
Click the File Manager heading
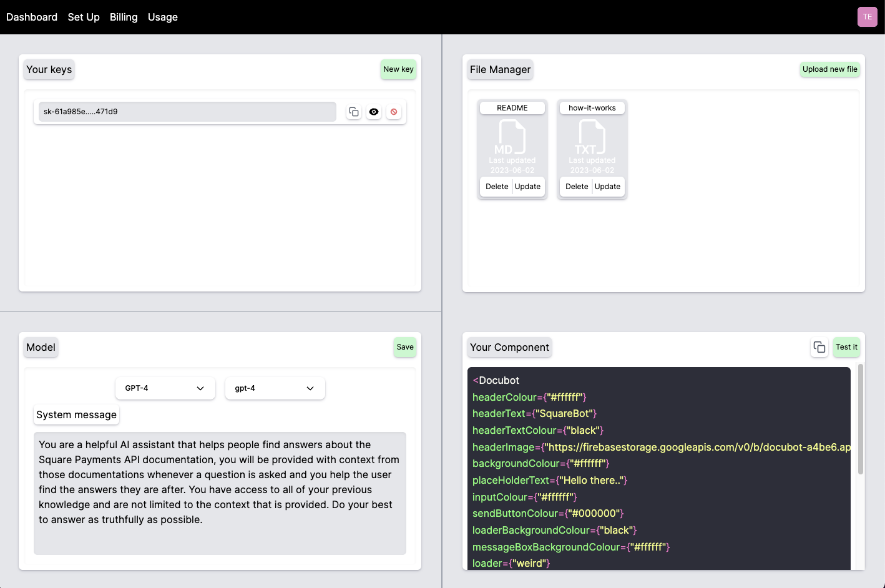pyautogui.click(x=501, y=69)
